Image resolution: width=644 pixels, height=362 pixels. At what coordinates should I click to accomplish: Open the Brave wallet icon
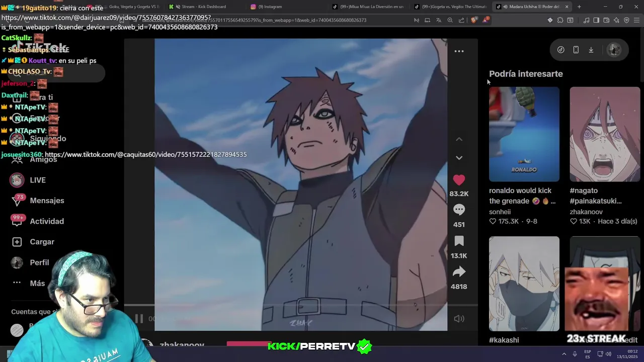point(606,20)
